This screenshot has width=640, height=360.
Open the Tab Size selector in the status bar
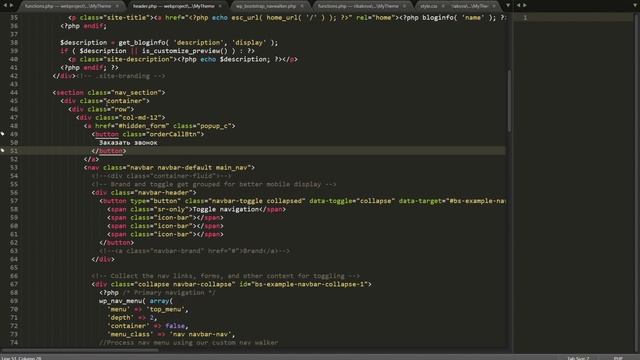[x=578, y=358]
